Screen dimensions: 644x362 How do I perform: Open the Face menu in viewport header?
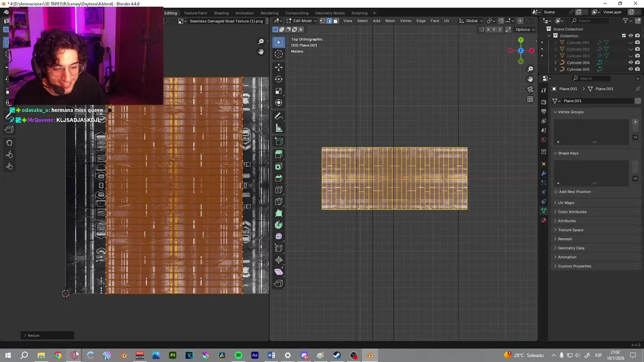point(435,21)
